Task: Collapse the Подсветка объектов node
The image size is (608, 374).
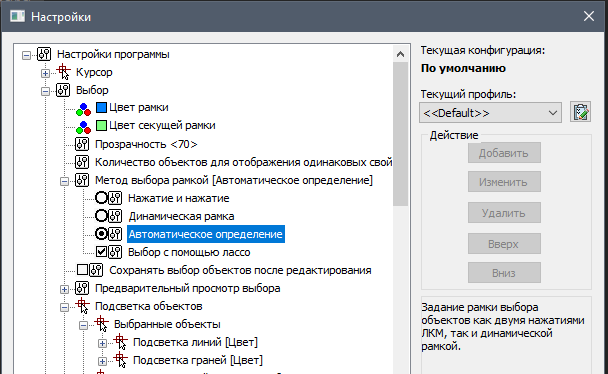Action: 64,307
